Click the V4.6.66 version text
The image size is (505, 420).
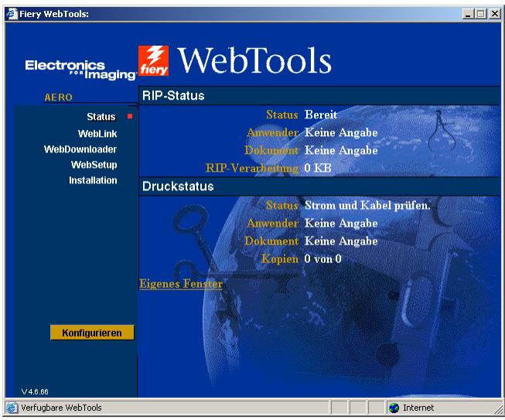[35, 391]
